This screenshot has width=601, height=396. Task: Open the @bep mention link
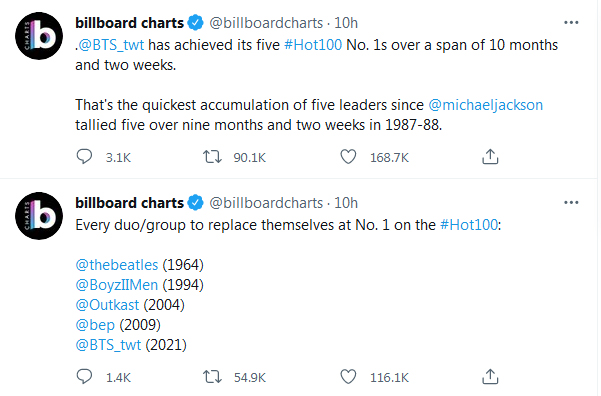95,325
